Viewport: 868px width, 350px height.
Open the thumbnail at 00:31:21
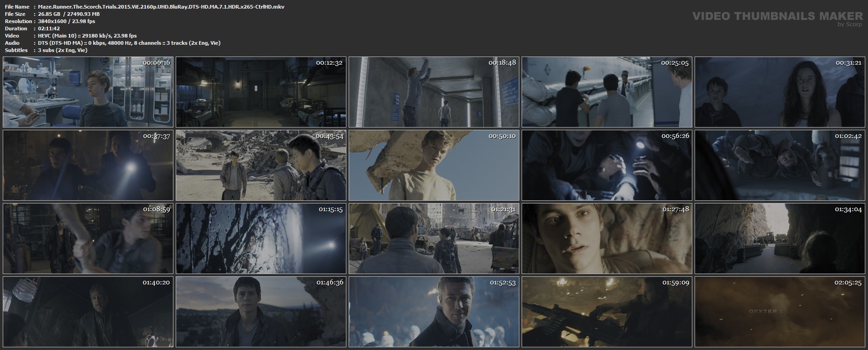point(780,92)
